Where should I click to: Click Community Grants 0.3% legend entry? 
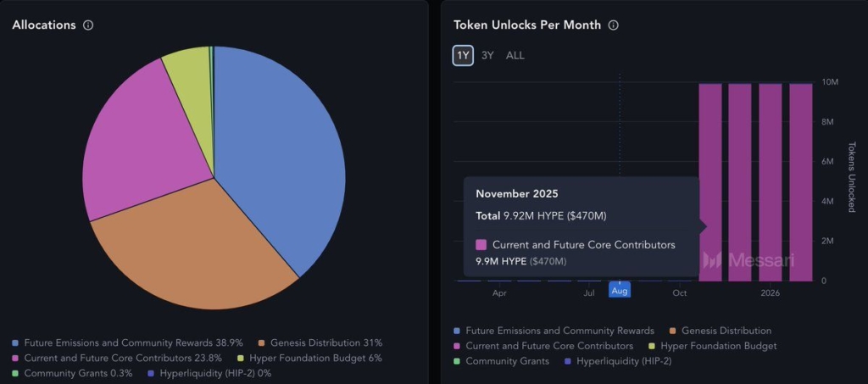tap(78, 373)
